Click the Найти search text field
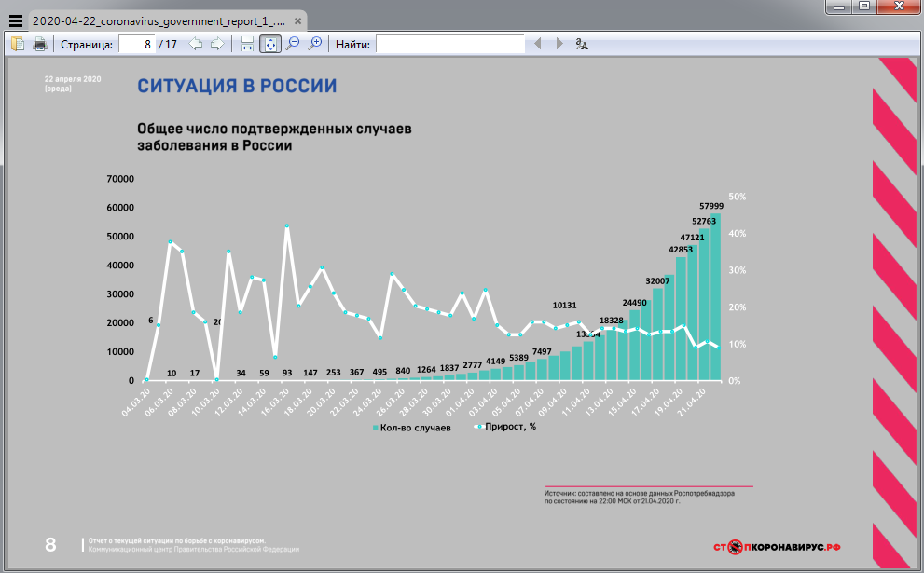This screenshot has height=573, width=924. [x=449, y=44]
